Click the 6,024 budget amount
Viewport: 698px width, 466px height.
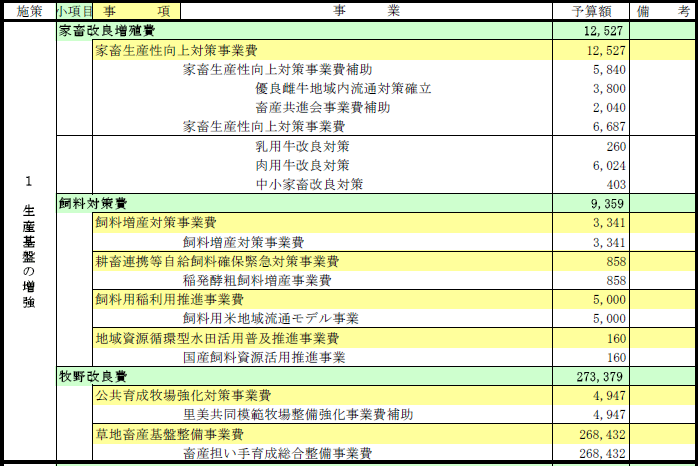point(609,166)
